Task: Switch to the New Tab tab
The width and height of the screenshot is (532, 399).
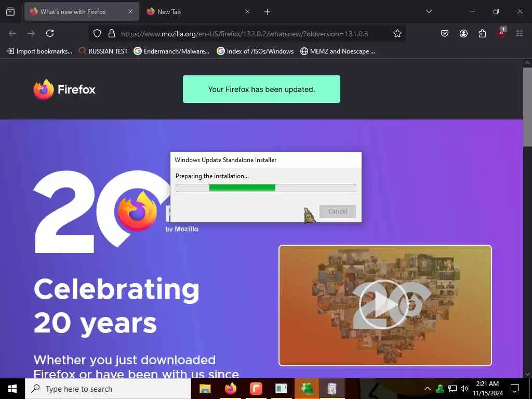Action: [198, 11]
